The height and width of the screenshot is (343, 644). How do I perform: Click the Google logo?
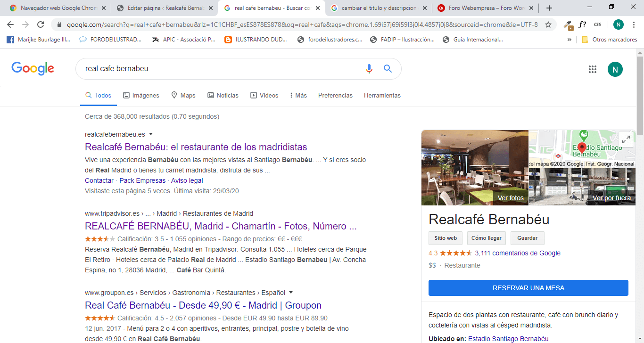[x=33, y=69]
